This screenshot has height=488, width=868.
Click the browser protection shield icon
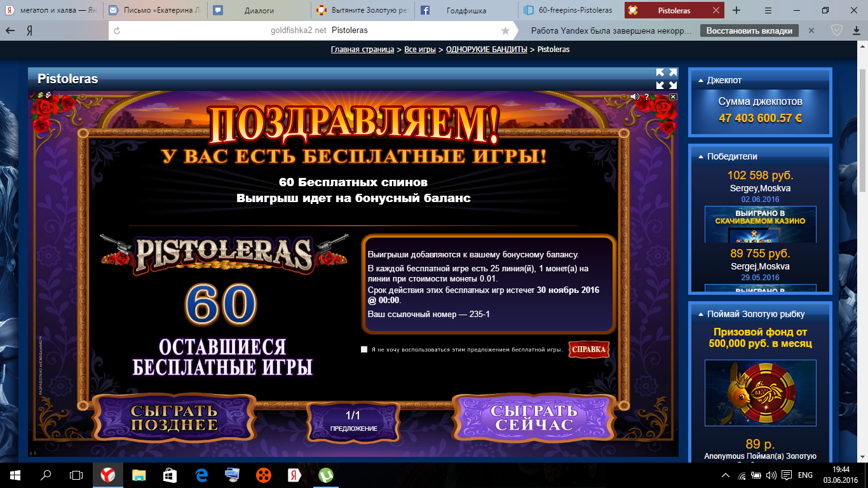tap(837, 30)
